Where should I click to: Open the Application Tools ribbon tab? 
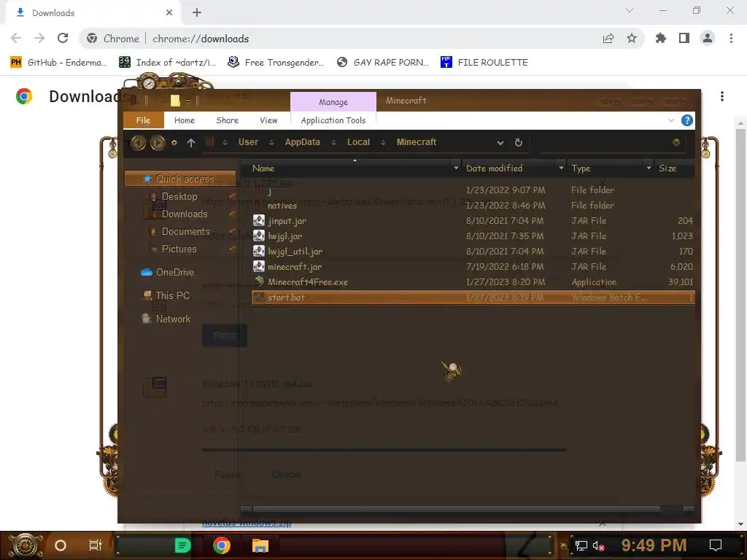333,120
